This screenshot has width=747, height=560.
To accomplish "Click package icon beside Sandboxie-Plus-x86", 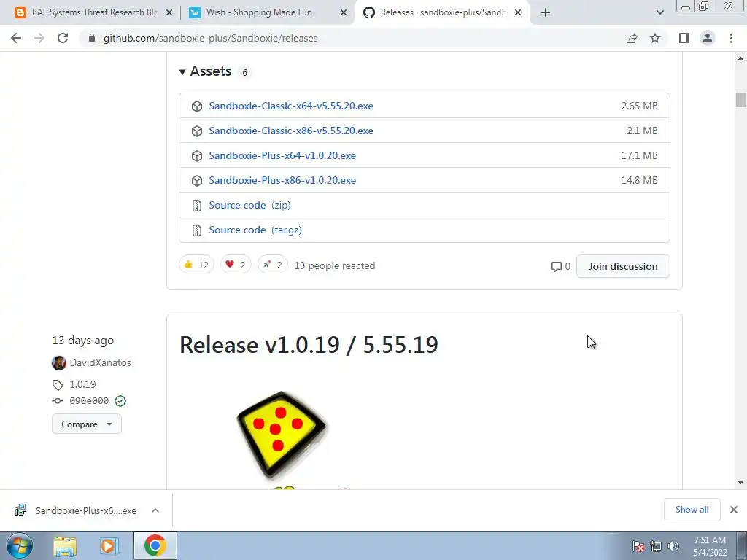I will (x=197, y=181).
